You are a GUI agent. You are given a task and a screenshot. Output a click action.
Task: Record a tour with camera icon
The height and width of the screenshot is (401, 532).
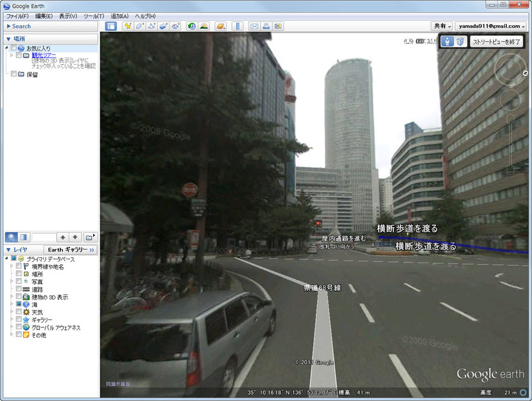175,26
